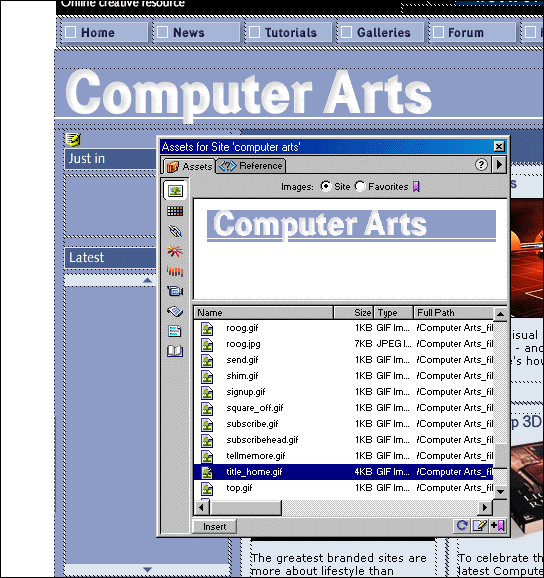The height and width of the screenshot is (578, 544).
Task: Open the Shockwave assets category
Action: [x=175, y=271]
